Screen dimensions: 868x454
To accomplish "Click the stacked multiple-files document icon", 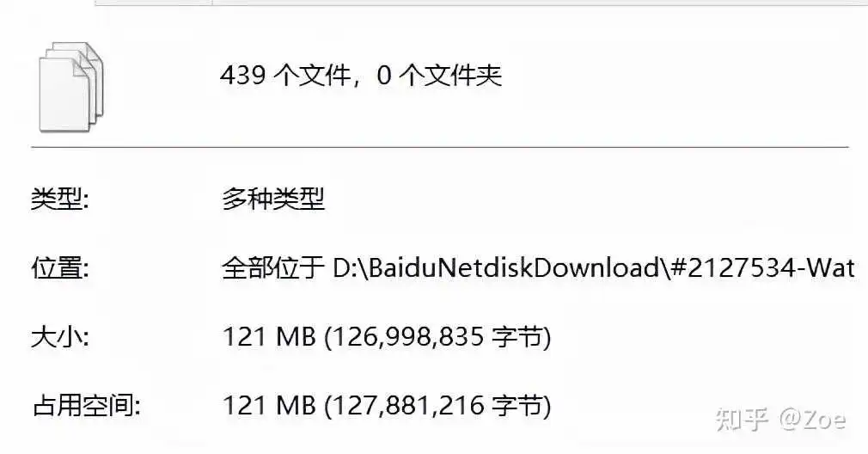I will [71, 87].
